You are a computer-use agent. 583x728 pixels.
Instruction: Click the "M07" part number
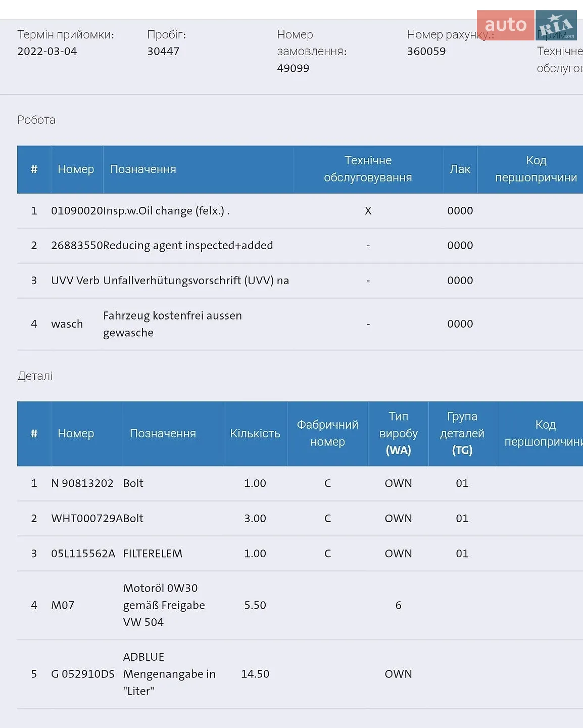[63, 605]
